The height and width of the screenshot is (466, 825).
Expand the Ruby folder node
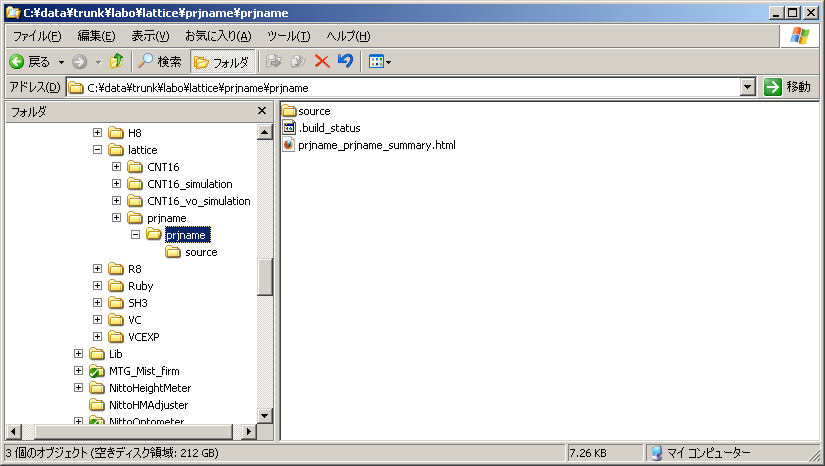pyautogui.click(x=97, y=286)
